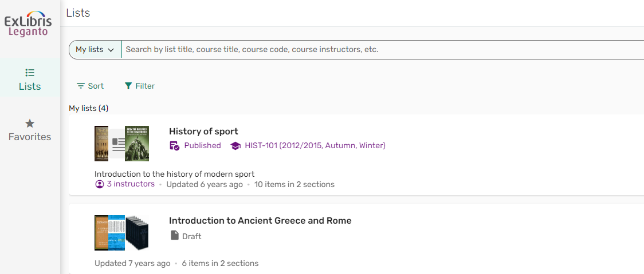The width and height of the screenshot is (644, 274).
Task: Click the instructors person icon
Action: pyautogui.click(x=99, y=184)
